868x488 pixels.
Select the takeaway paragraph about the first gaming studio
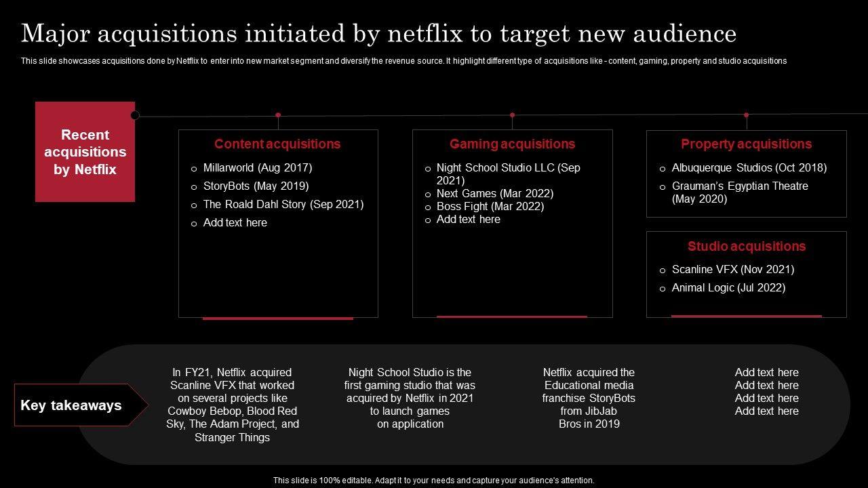coord(410,398)
